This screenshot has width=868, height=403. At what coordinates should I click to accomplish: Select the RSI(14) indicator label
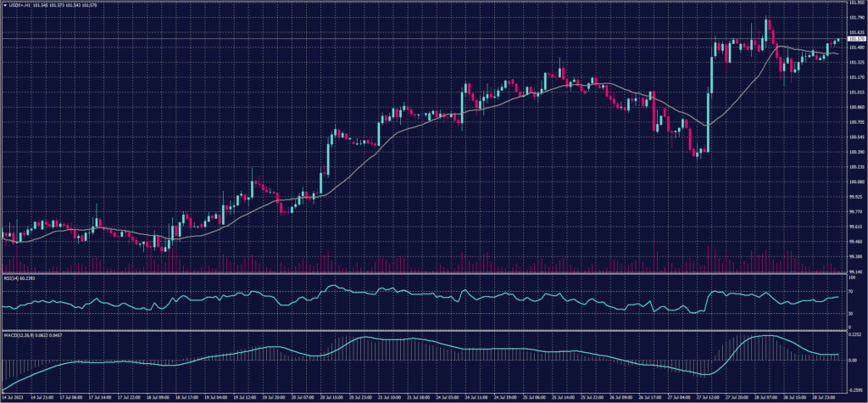pos(12,277)
